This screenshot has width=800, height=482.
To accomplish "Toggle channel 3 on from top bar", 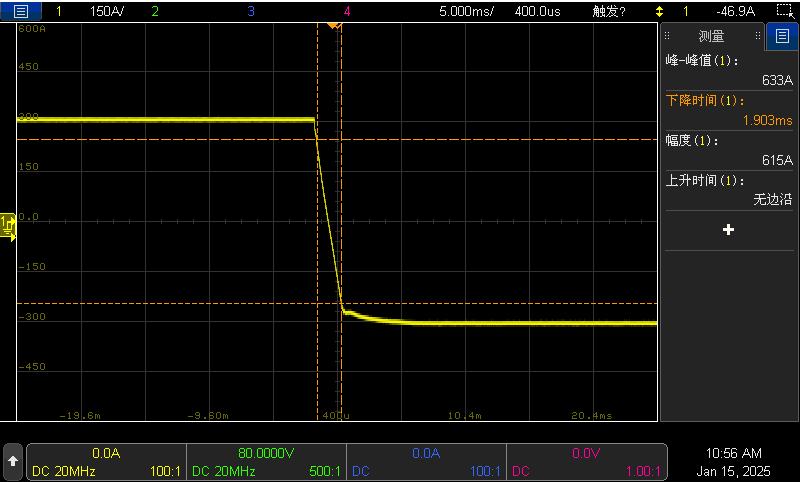I will pos(250,11).
